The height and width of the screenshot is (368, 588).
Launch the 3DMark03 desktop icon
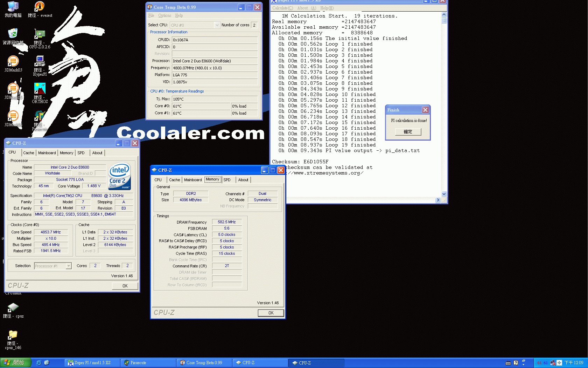tap(13, 61)
